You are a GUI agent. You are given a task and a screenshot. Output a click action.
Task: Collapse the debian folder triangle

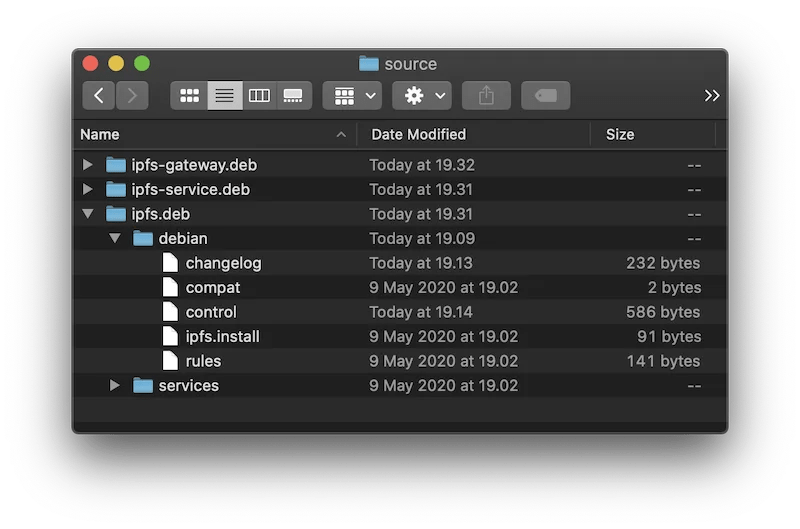(115, 238)
